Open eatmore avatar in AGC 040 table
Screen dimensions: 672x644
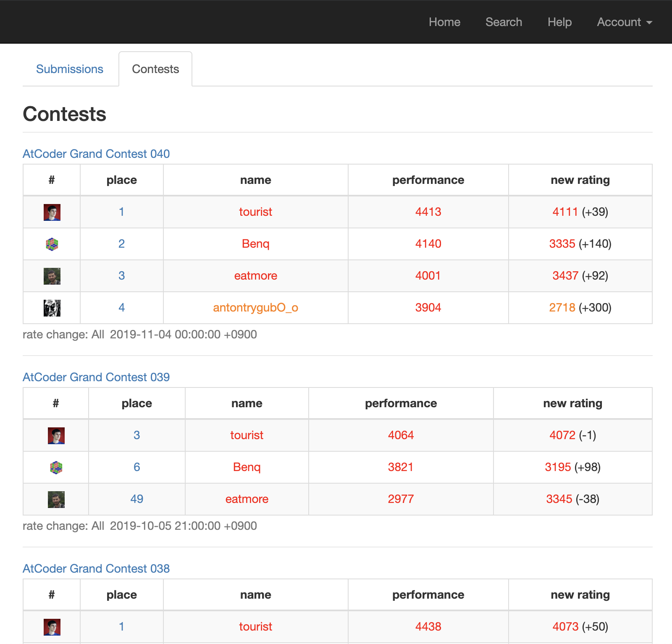point(52,276)
